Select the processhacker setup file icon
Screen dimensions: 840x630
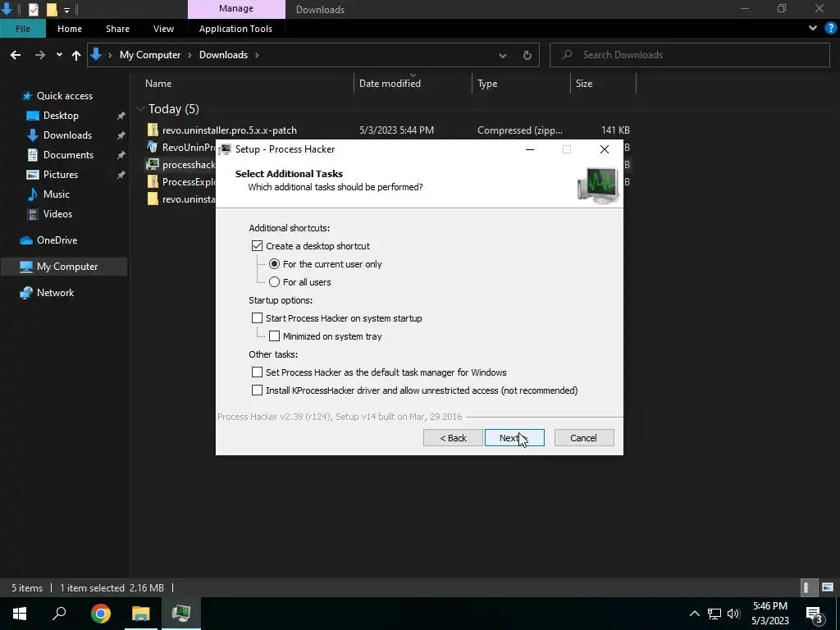153,164
